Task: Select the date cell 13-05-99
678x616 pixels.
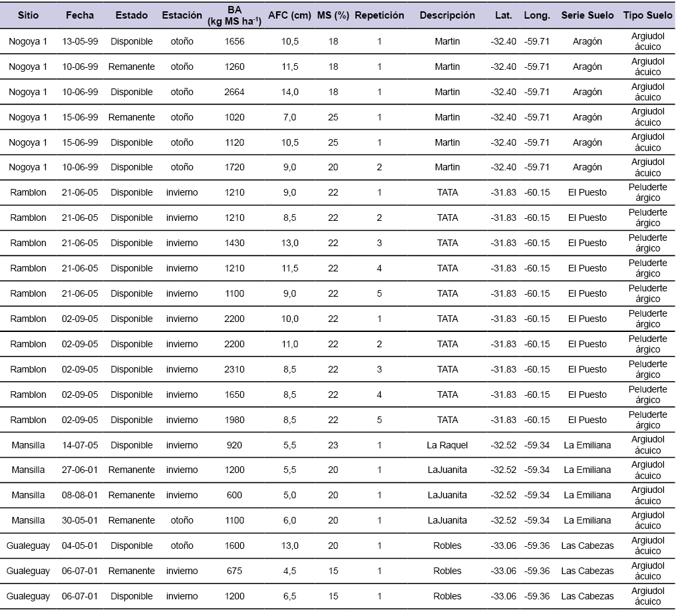Action: tap(80, 41)
